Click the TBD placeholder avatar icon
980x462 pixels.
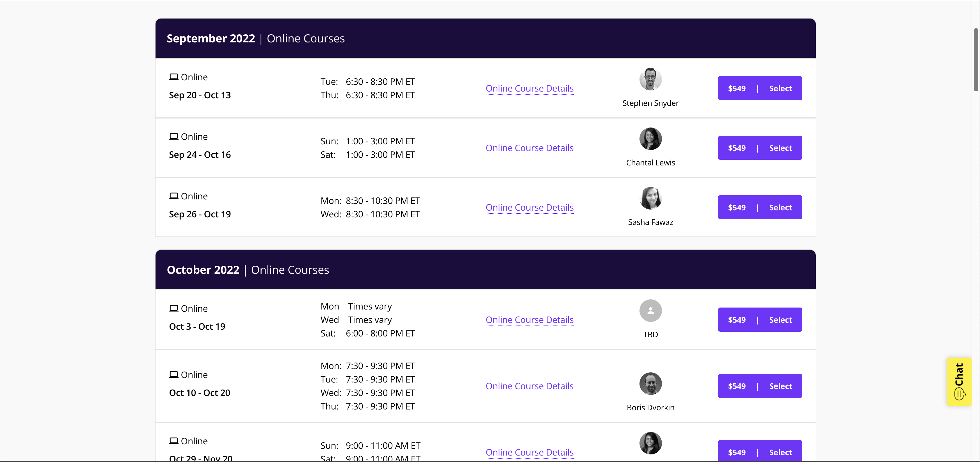(x=650, y=311)
